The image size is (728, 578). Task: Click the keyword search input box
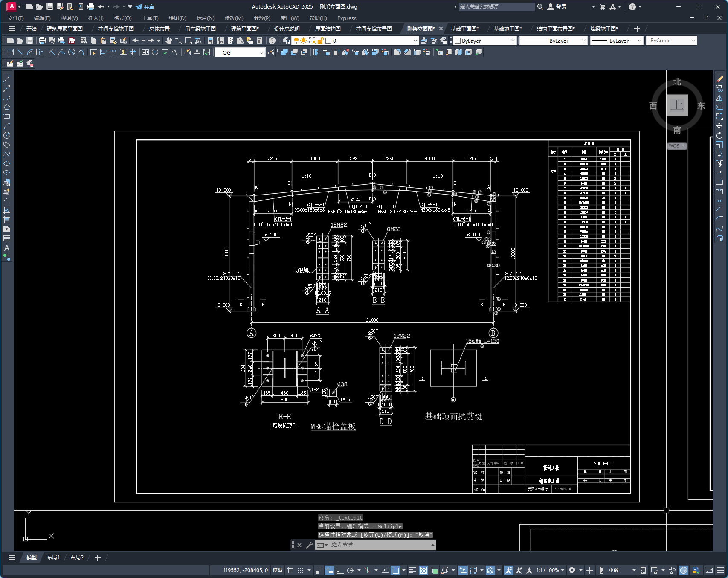pos(496,7)
